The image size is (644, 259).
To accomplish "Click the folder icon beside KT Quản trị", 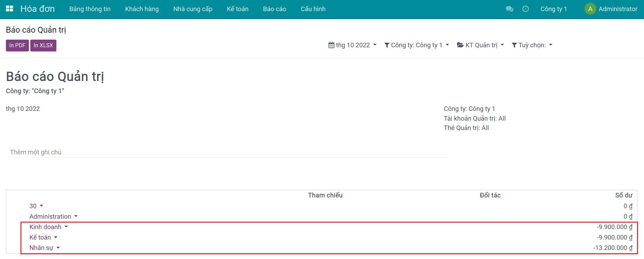I will pyautogui.click(x=460, y=45).
